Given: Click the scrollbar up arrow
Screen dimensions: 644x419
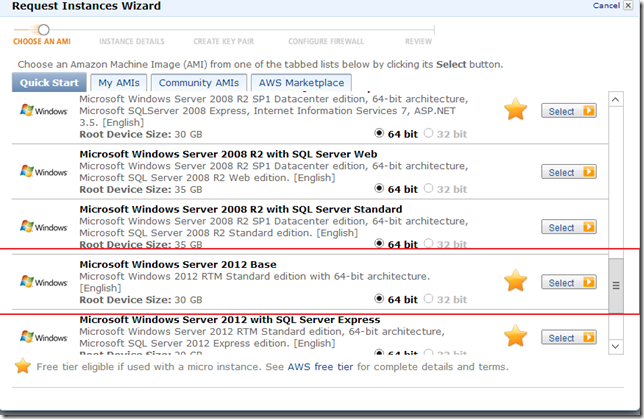Looking at the screenshot, I should pos(615,99).
